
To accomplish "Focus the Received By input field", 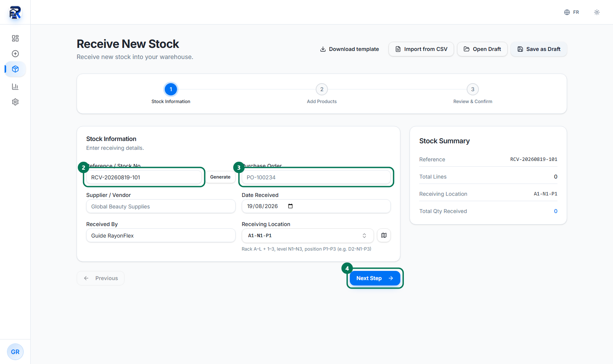I will point(161,236).
